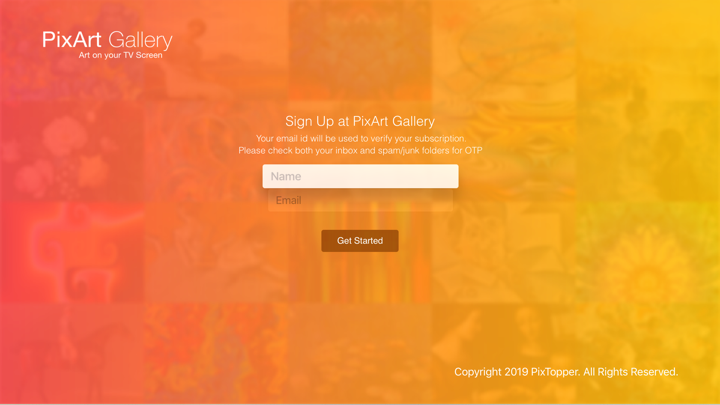
Task: Select the swirling yellow painting right of the form
Action: tap(504, 152)
